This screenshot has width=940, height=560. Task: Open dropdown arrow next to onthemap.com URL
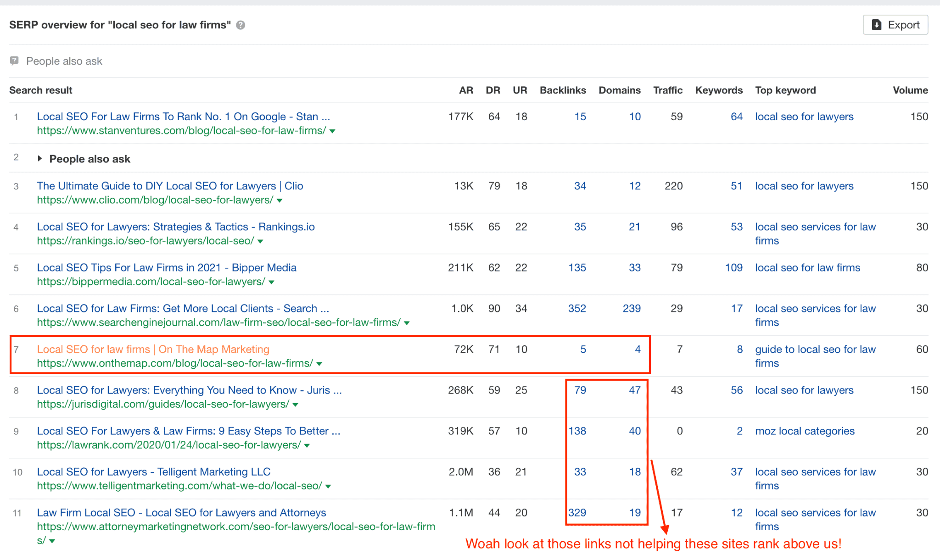pos(319,364)
